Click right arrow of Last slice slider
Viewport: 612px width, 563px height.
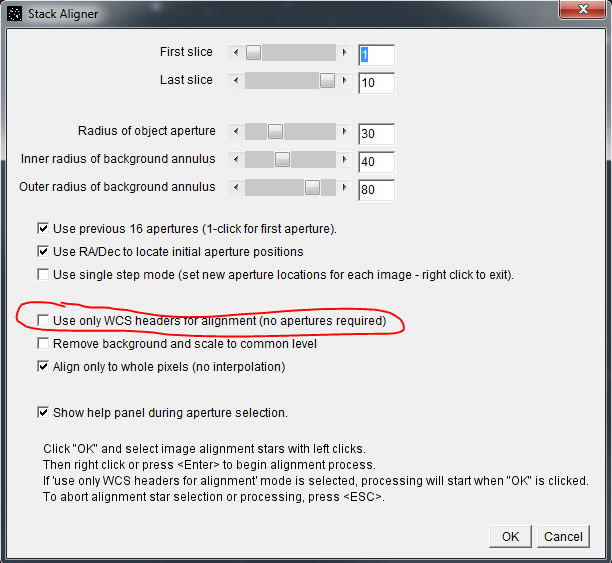[345, 81]
